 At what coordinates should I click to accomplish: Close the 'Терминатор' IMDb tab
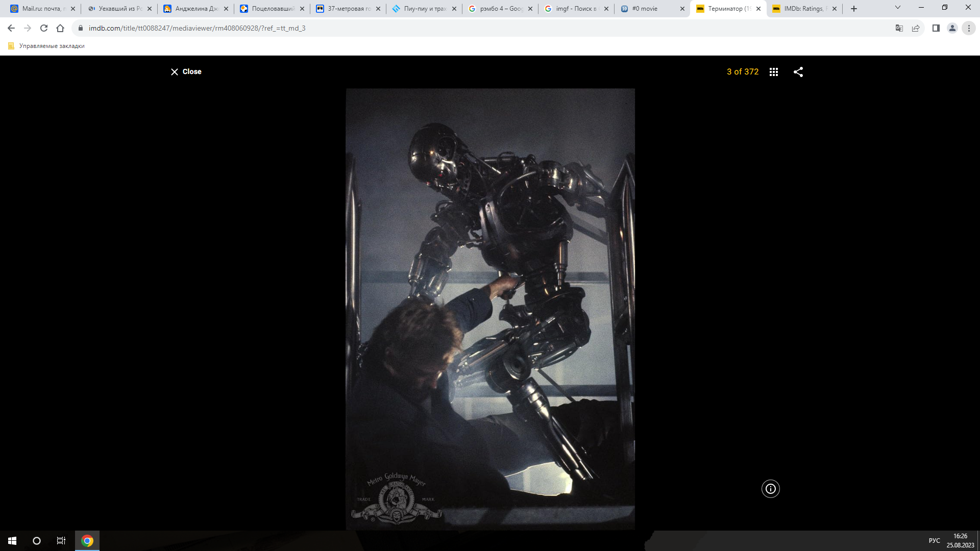pos(758,9)
